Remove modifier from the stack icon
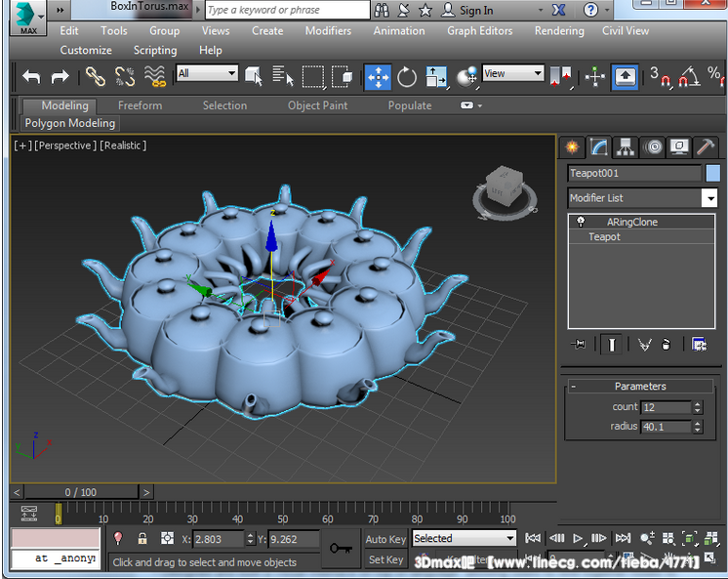This screenshot has width=728, height=579. point(666,345)
